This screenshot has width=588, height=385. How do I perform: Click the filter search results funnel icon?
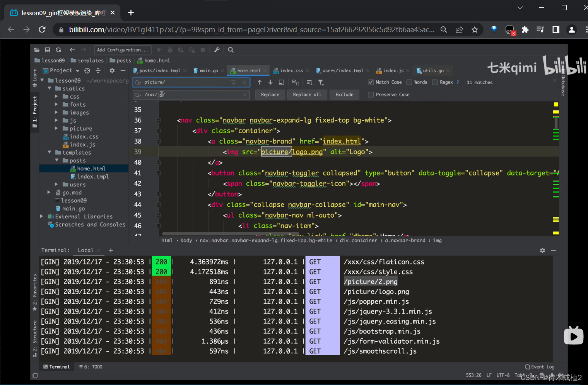321,82
